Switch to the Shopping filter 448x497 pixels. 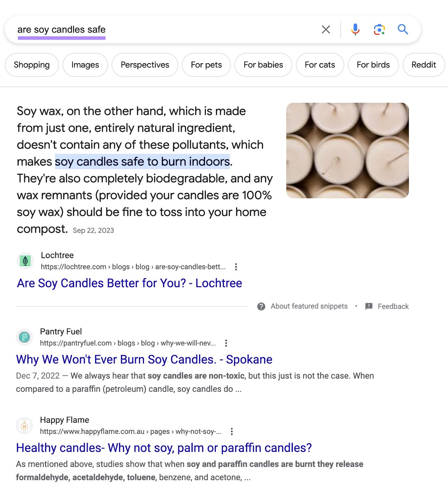[31, 65]
